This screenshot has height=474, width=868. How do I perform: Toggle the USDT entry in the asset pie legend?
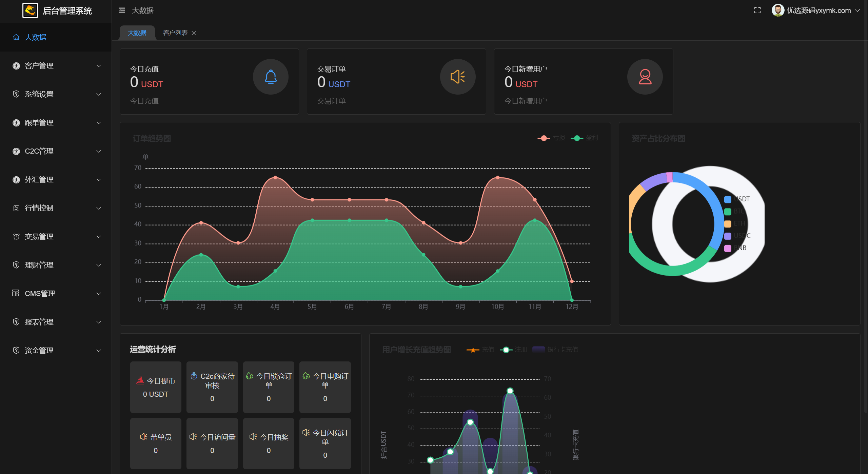click(x=737, y=199)
